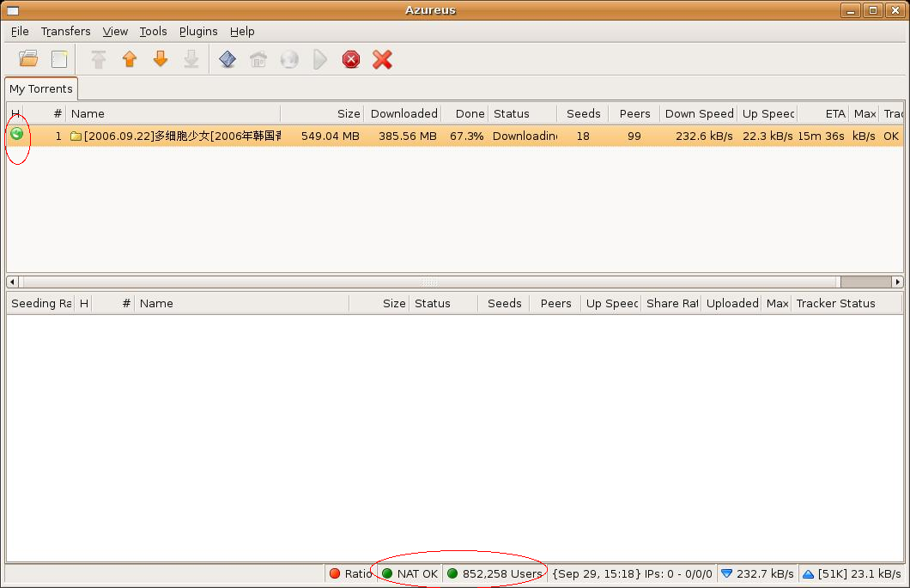Click the green NAT OK indicator
Image resolution: width=910 pixels, height=588 pixels.
pyautogui.click(x=387, y=573)
